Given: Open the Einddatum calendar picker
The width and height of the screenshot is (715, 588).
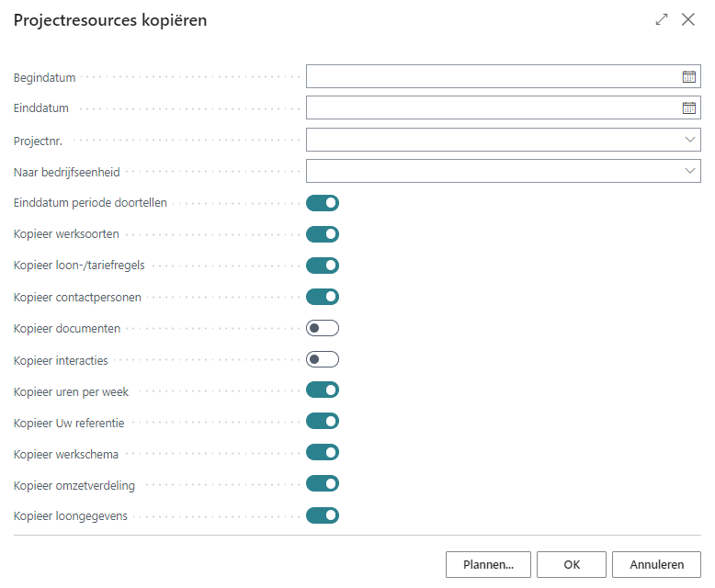Looking at the screenshot, I should 688,108.
